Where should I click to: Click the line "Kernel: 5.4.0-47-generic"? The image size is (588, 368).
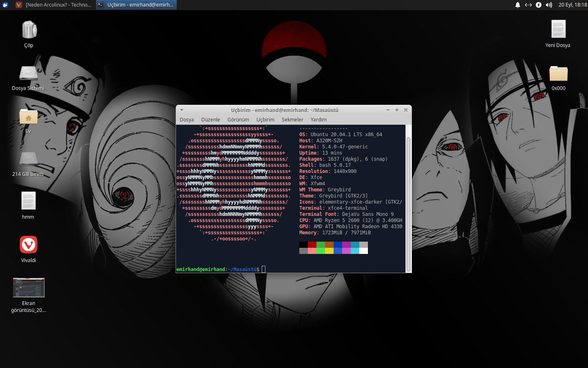click(334, 147)
